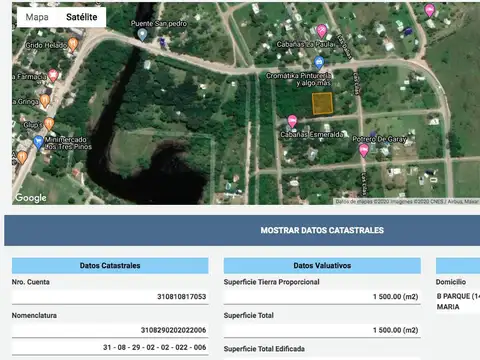This screenshot has width=480, height=360.
Task: Open the Farmacia pink map marker
Action: click(53, 76)
